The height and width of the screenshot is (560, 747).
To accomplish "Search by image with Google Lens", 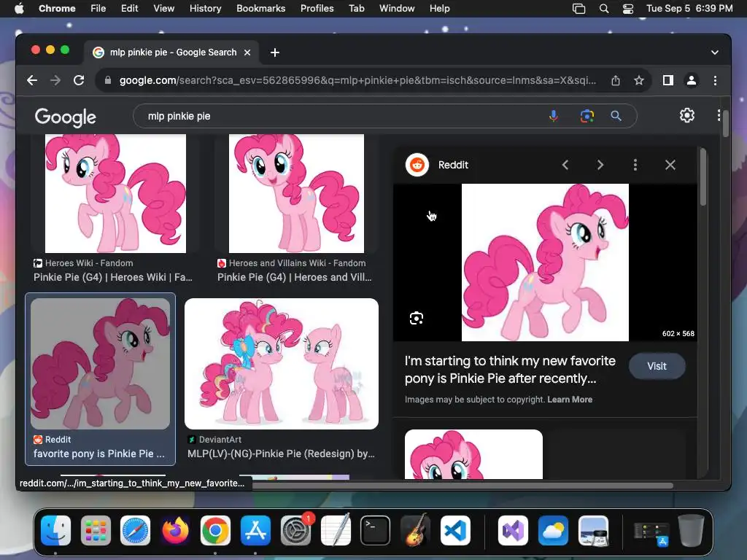I will (587, 116).
